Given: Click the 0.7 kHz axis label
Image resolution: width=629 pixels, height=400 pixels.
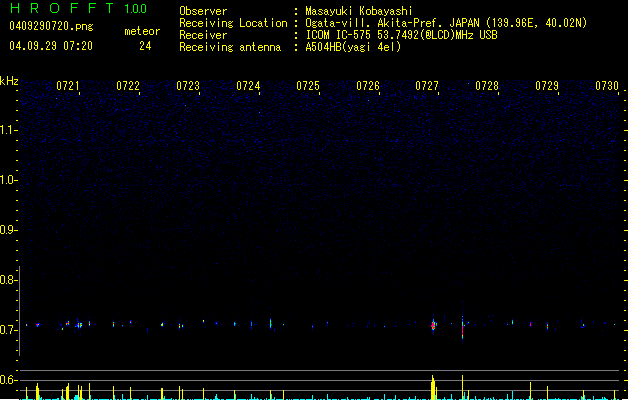Looking at the screenshot, I should coord(9,330).
